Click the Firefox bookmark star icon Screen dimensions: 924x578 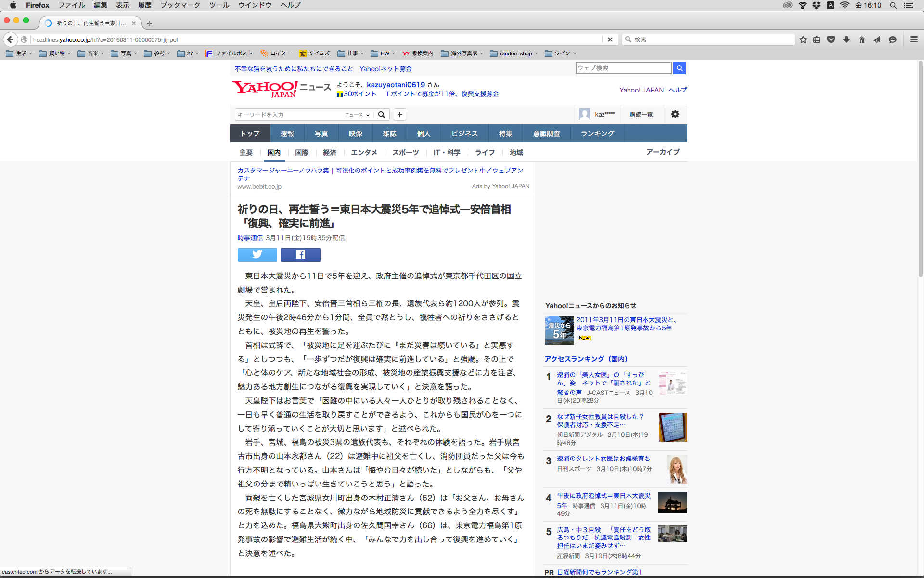[x=803, y=39]
